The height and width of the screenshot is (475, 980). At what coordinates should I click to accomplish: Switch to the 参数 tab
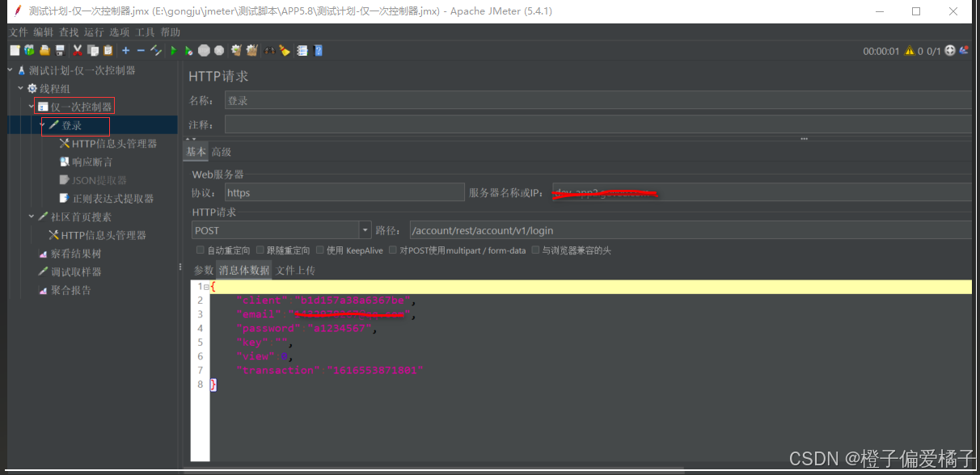point(204,271)
